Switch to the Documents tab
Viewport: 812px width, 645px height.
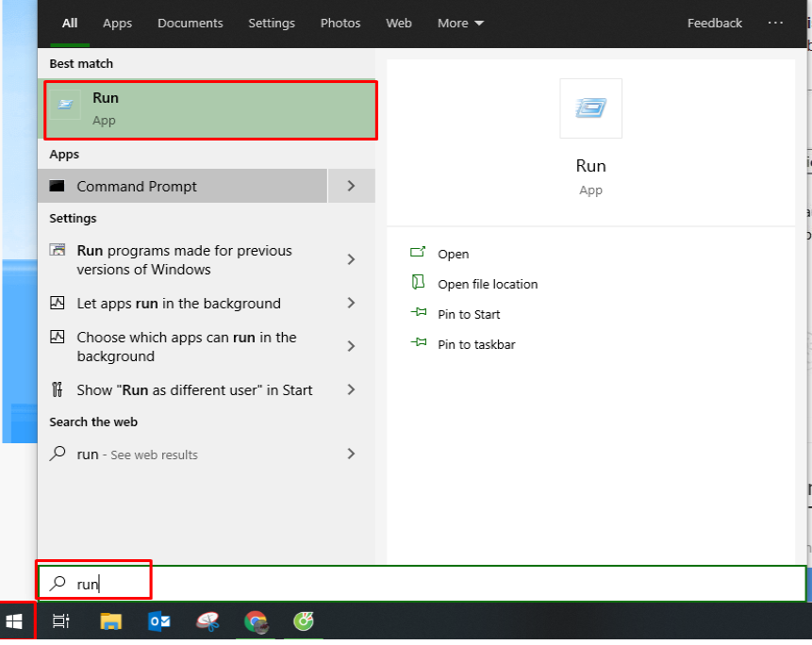[191, 24]
